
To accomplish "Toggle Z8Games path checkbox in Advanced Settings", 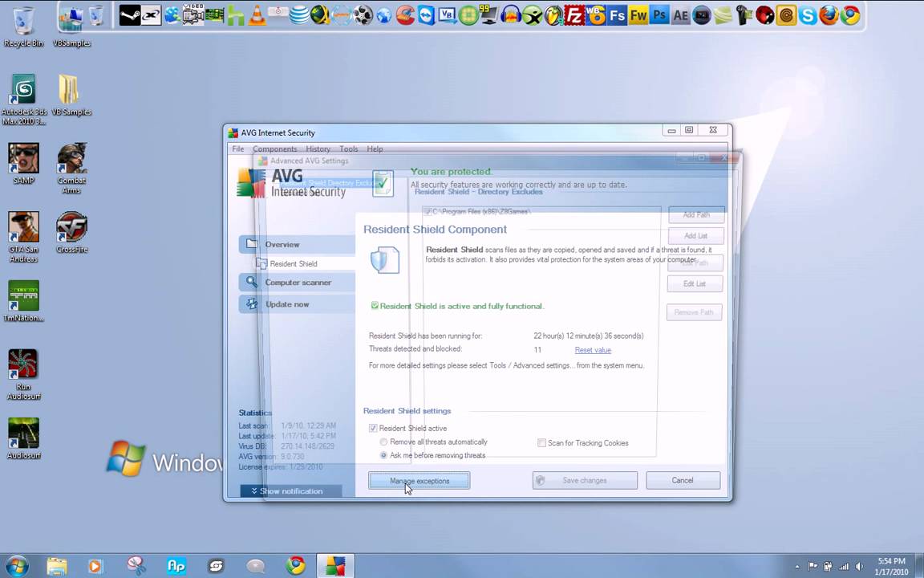I will point(428,211).
